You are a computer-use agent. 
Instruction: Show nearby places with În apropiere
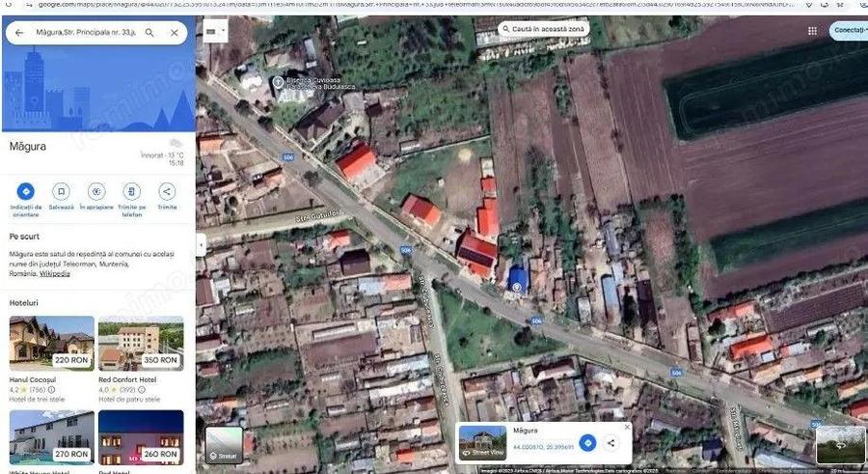[x=96, y=191]
